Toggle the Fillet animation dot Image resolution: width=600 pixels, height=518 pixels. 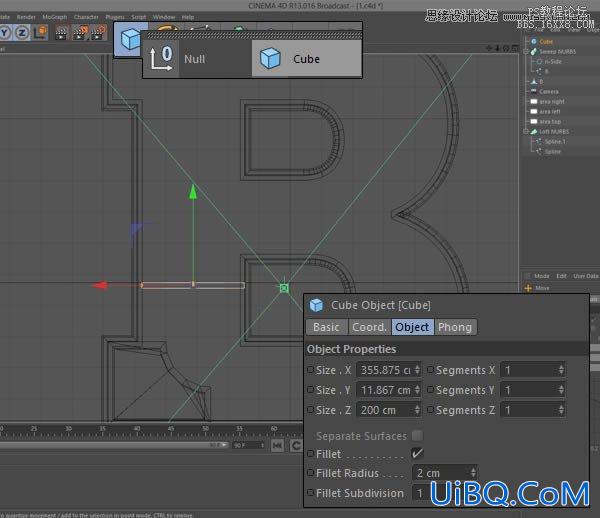click(311, 454)
